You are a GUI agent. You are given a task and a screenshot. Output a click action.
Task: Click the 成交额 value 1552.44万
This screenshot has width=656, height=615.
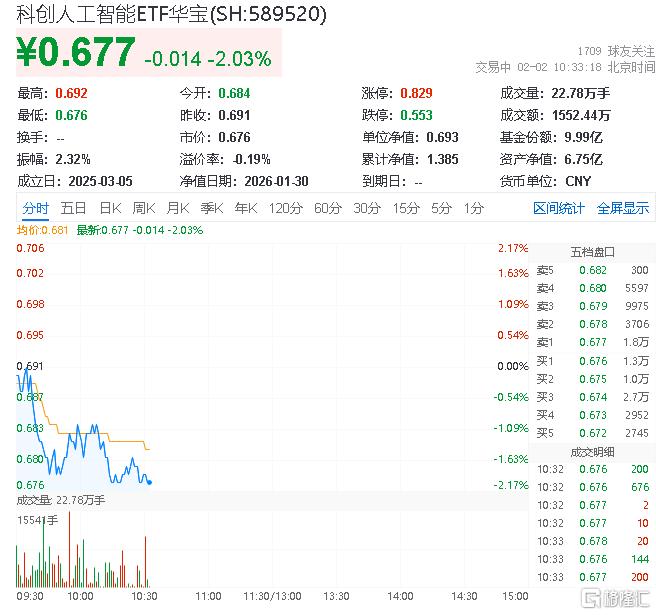581,115
